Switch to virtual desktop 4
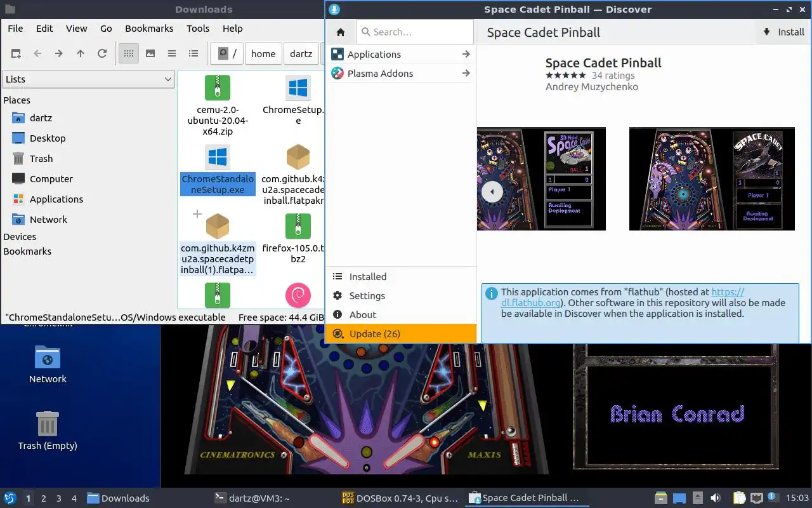 coord(74,498)
